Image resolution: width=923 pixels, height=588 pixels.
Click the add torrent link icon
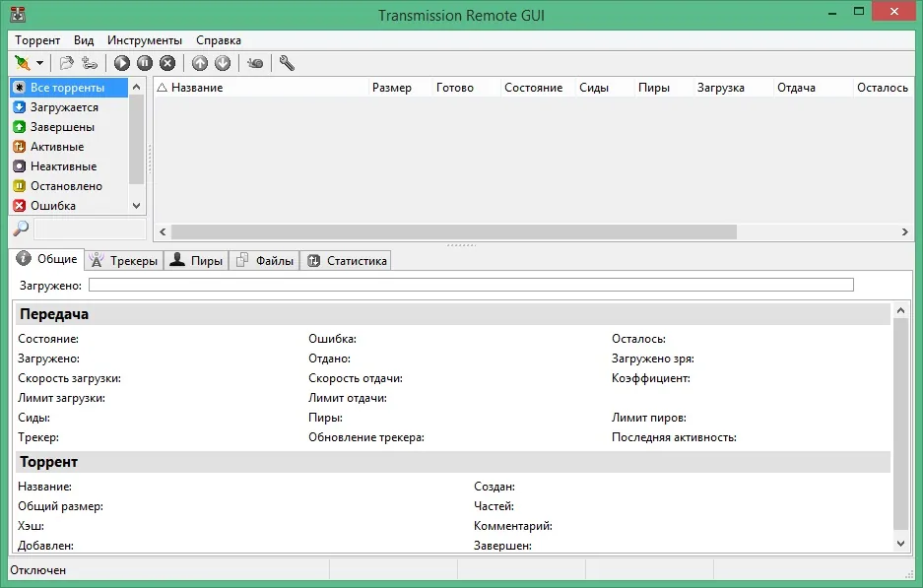pos(90,63)
